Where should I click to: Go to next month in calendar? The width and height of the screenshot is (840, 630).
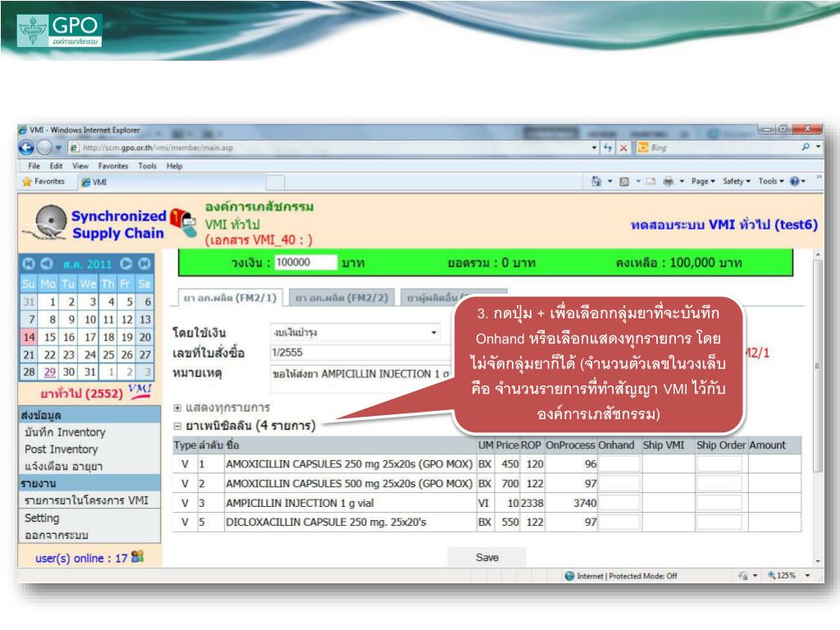point(126,263)
